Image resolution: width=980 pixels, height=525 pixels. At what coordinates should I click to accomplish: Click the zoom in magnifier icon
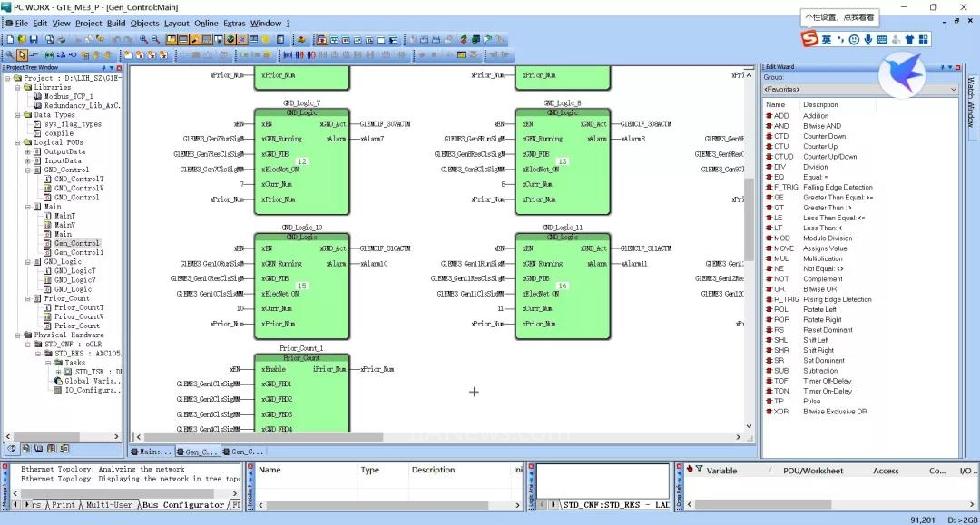[144, 40]
